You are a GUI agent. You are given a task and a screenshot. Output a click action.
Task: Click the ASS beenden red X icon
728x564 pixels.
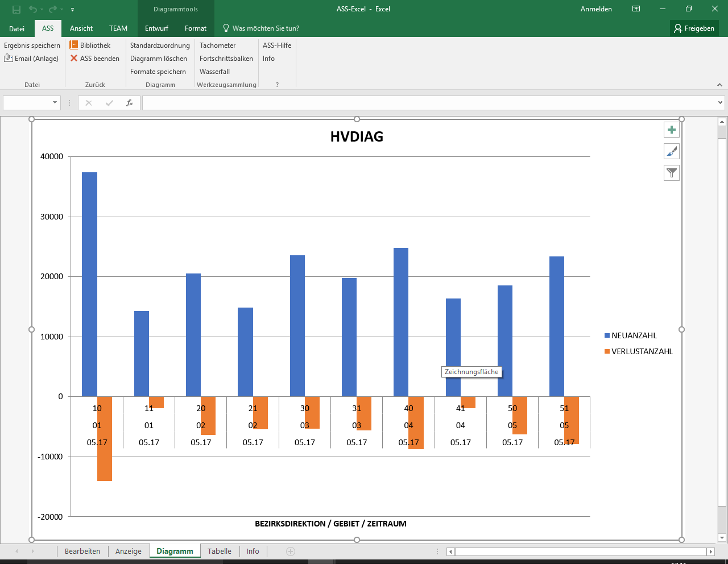[x=74, y=58]
